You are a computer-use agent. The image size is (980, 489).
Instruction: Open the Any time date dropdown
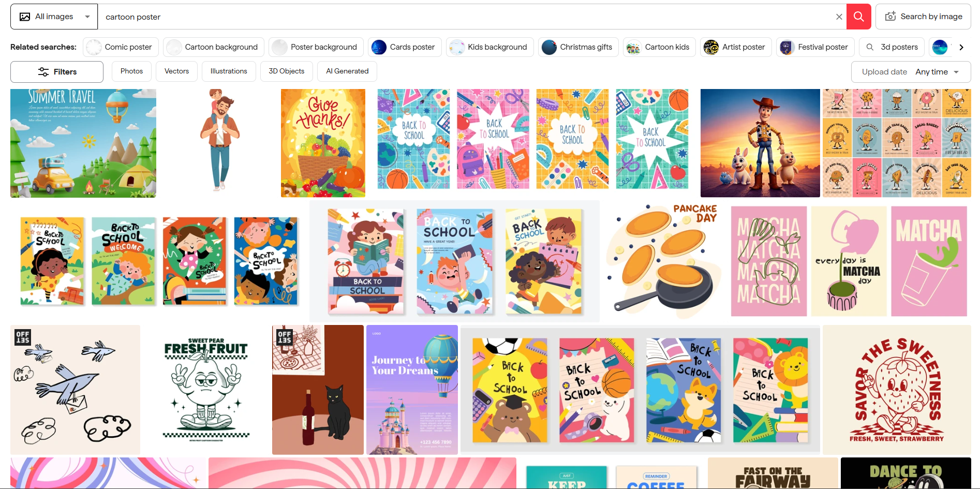tap(937, 72)
